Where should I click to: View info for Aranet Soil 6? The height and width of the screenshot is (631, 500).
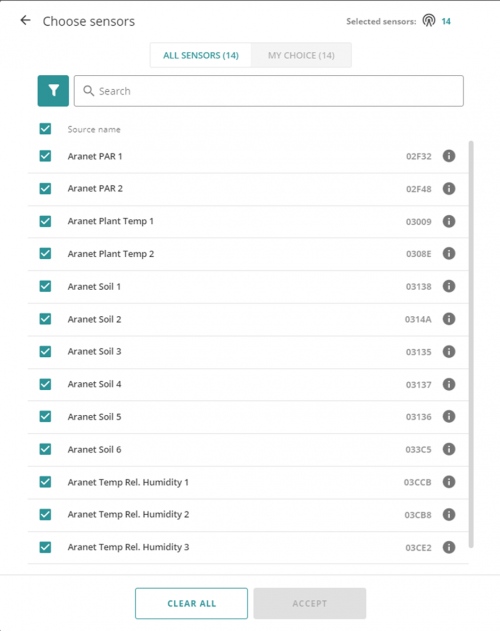pos(449,449)
